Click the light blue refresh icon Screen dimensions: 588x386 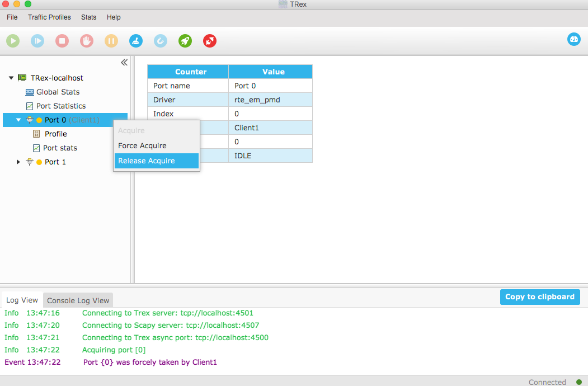coord(161,41)
